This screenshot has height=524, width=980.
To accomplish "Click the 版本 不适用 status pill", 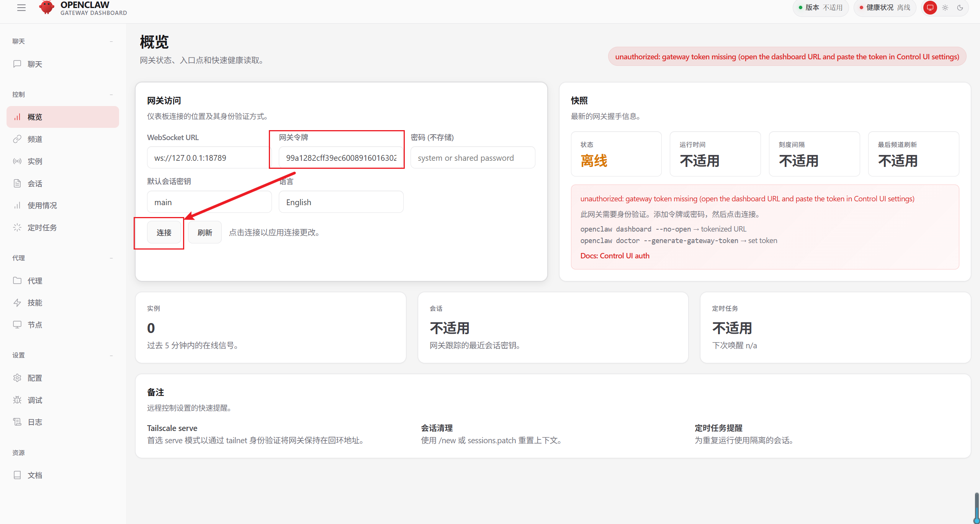I will (x=820, y=8).
